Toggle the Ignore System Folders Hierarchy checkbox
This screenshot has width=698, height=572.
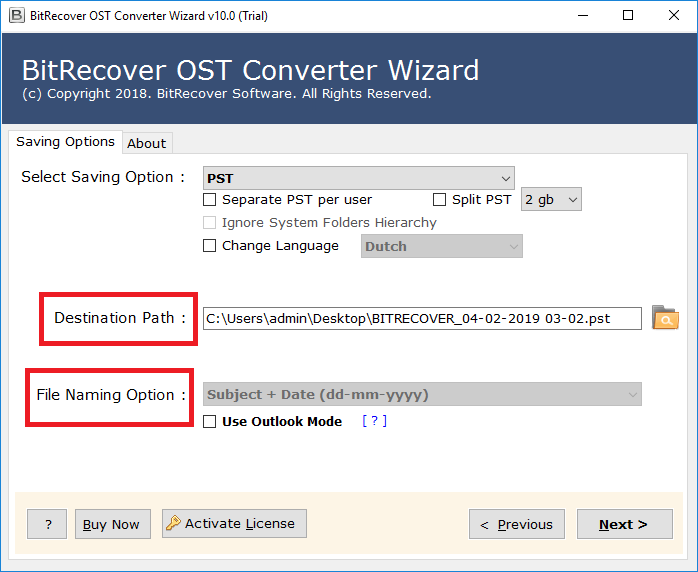[x=210, y=223]
